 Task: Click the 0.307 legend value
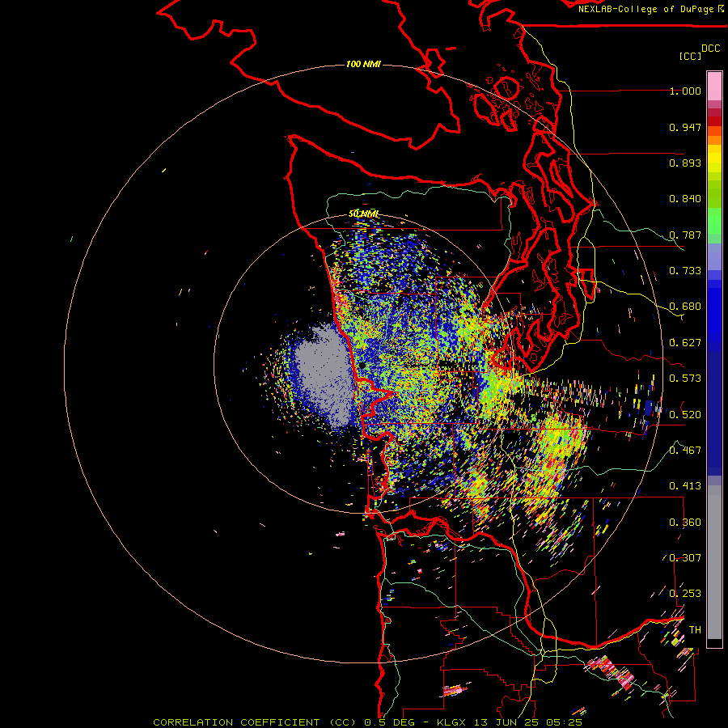[685, 558]
